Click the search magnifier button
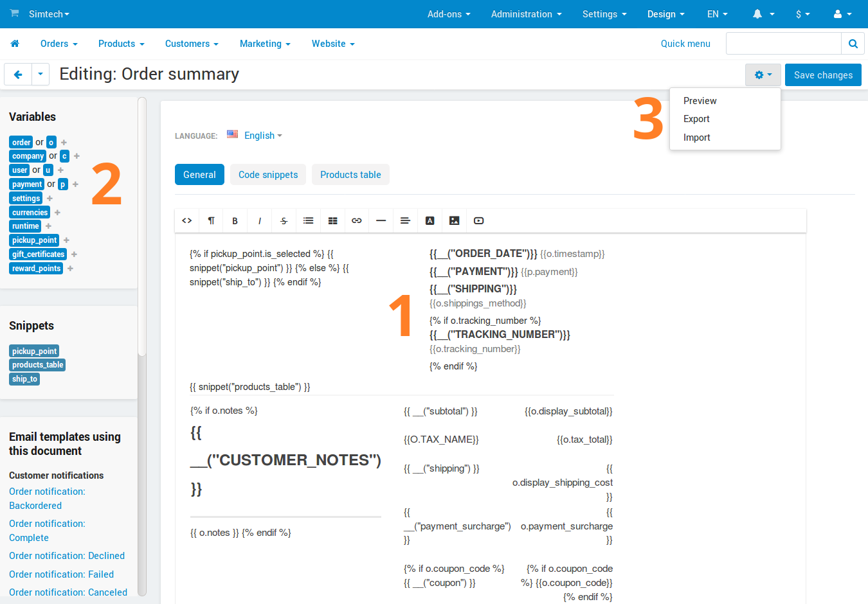This screenshot has width=868, height=604. click(x=853, y=44)
